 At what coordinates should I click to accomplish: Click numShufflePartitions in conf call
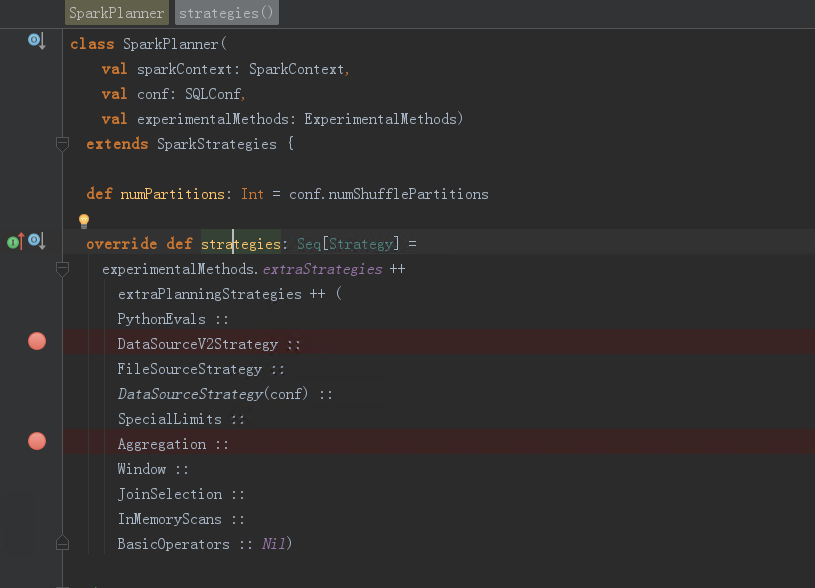click(x=408, y=194)
